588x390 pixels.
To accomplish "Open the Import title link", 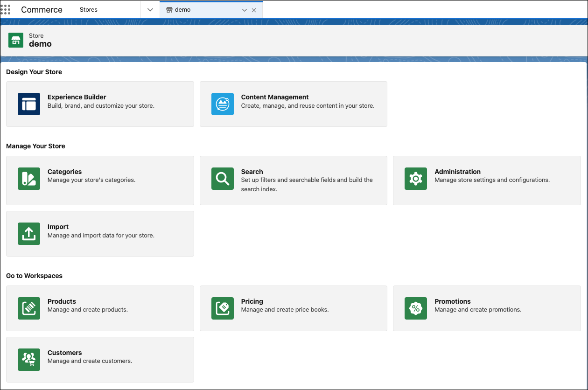I will tap(58, 227).
